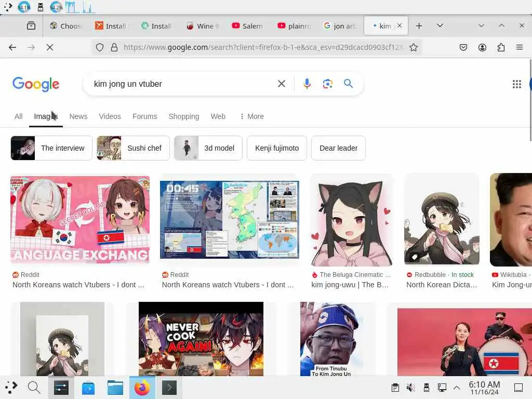Switch to the jon arb Google tab

click(340, 26)
